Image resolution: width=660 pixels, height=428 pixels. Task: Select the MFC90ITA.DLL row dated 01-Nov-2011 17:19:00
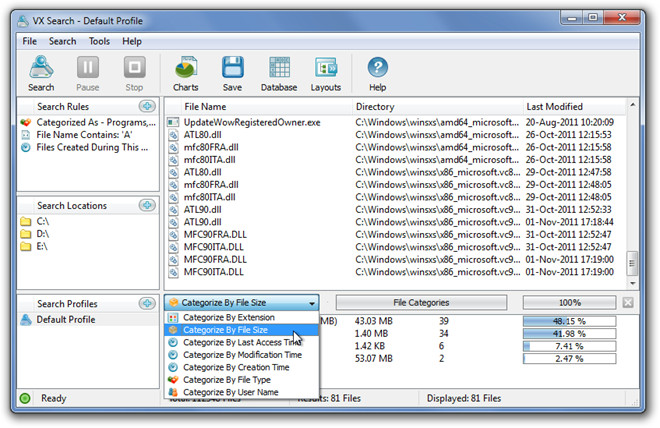click(395, 272)
